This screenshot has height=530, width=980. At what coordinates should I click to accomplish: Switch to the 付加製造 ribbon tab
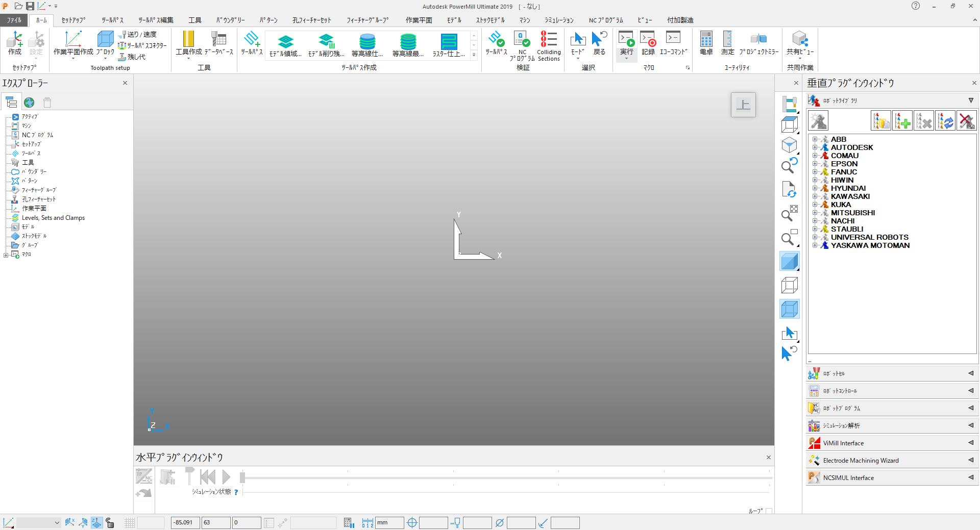680,20
